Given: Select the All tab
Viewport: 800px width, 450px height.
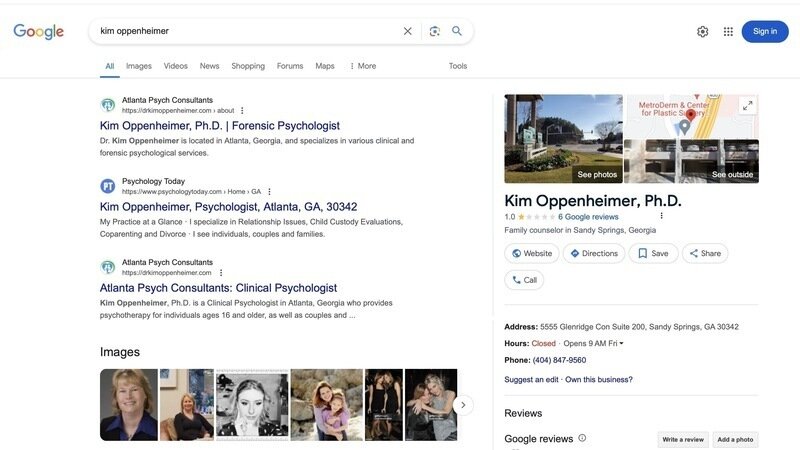Looking at the screenshot, I should (x=110, y=66).
